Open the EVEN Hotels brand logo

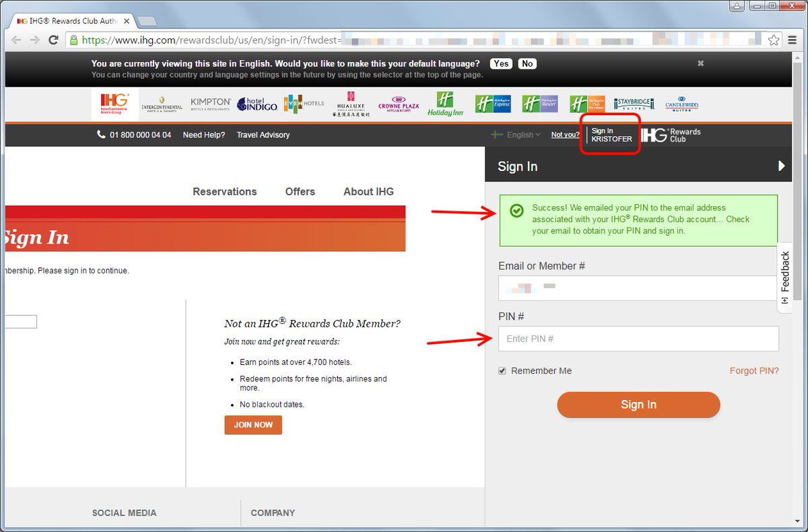(x=304, y=104)
